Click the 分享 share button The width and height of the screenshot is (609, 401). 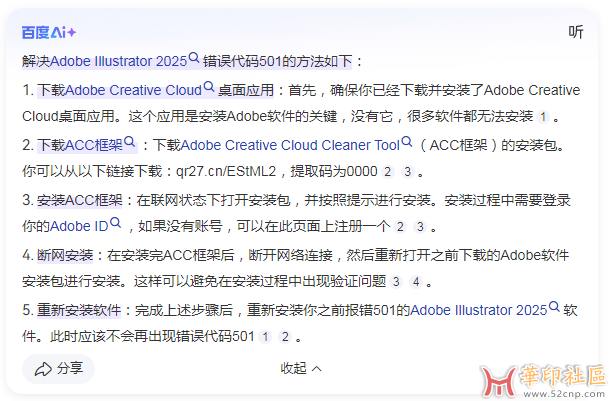click(x=59, y=369)
